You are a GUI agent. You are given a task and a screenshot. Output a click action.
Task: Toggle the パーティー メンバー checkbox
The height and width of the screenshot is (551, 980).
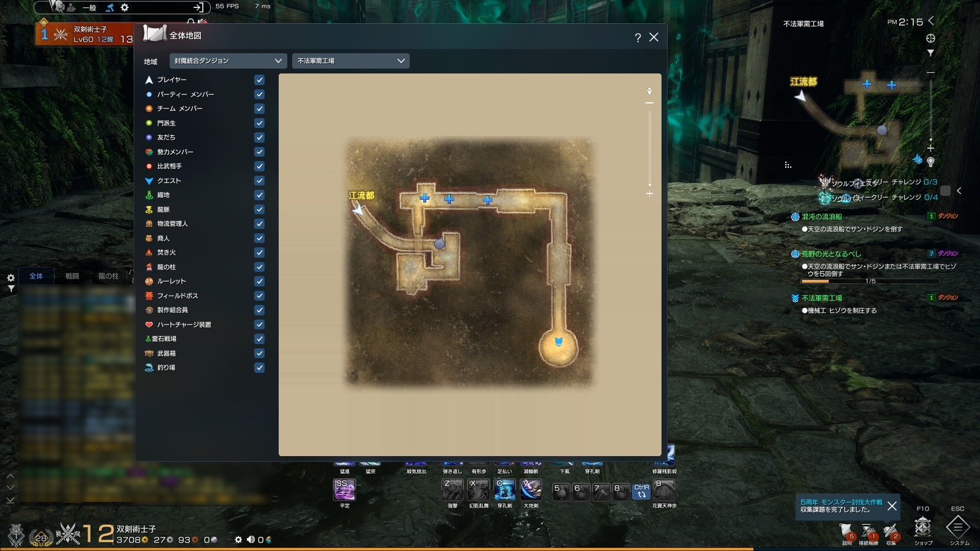click(259, 94)
